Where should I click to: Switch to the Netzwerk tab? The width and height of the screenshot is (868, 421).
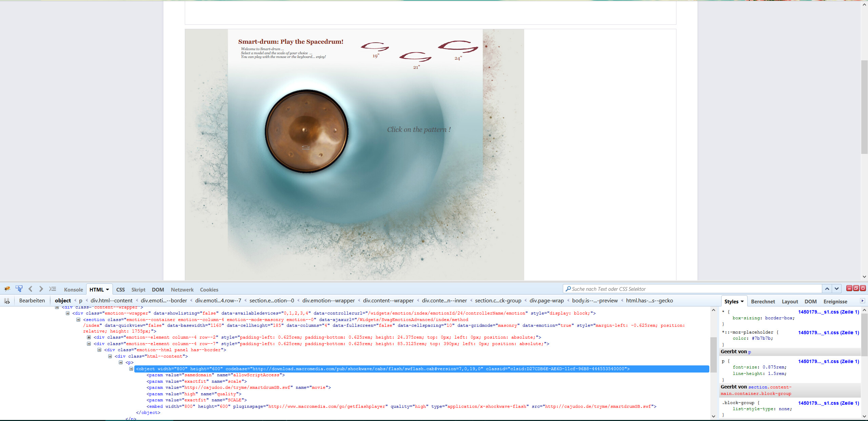[x=182, y=290]
